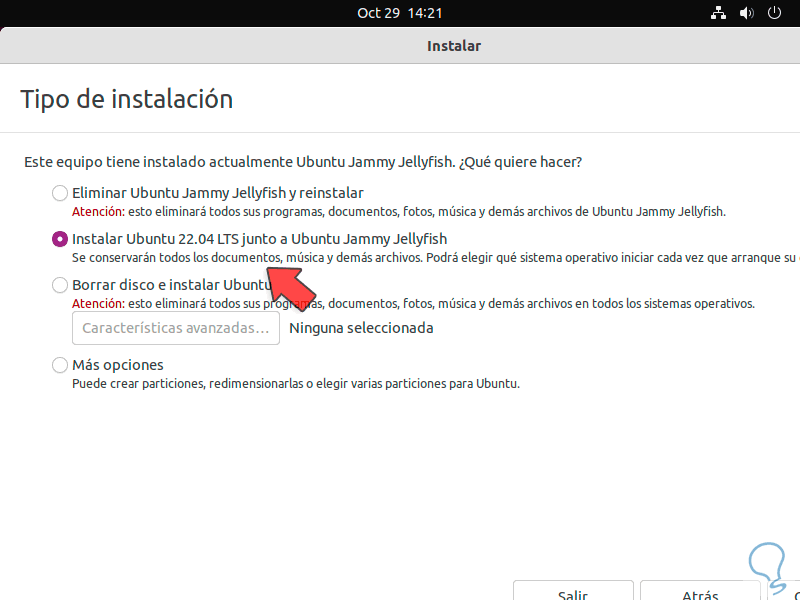Click the 'Ninguna seleccionada' text
Viewport: 800px width, 600px height.
[x=361, y=328]
